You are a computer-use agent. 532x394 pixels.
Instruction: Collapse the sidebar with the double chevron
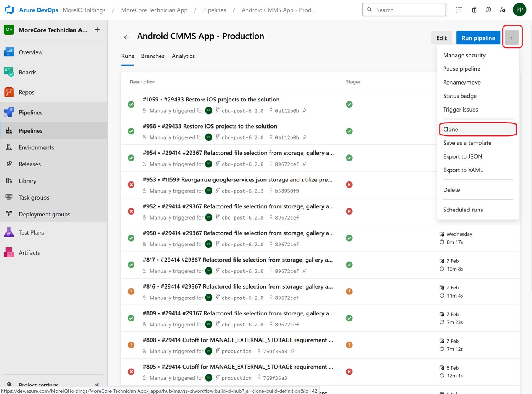click(97, 384)
